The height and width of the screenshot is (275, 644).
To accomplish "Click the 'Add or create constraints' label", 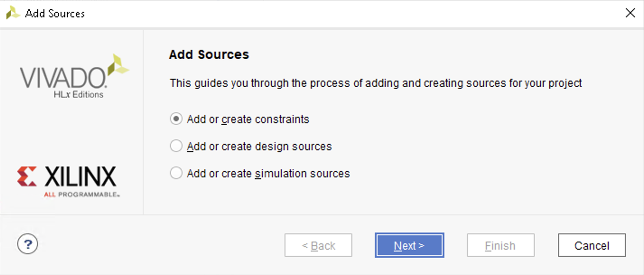I will 248,119.
